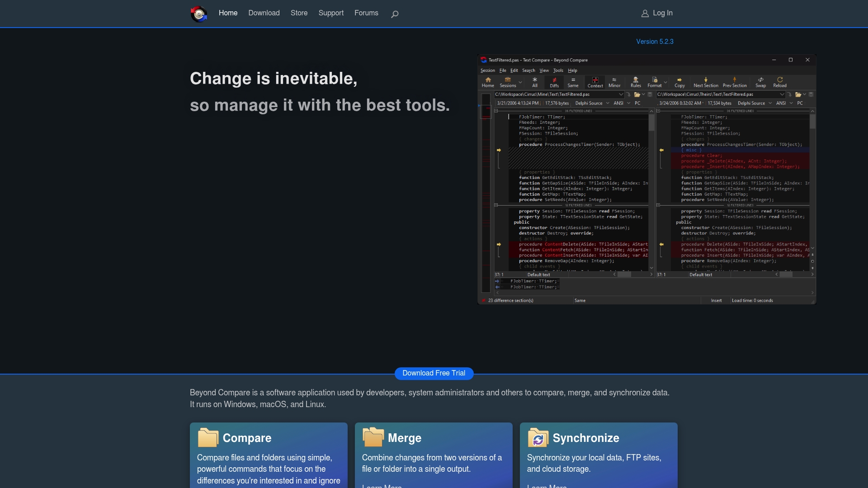Open the View menu

[544, 70]
